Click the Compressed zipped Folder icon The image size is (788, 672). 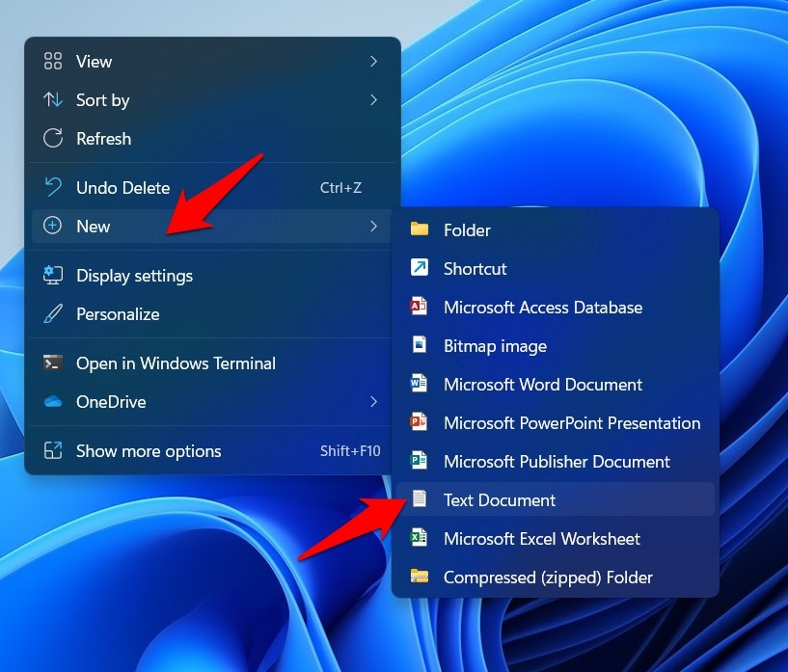420,577
